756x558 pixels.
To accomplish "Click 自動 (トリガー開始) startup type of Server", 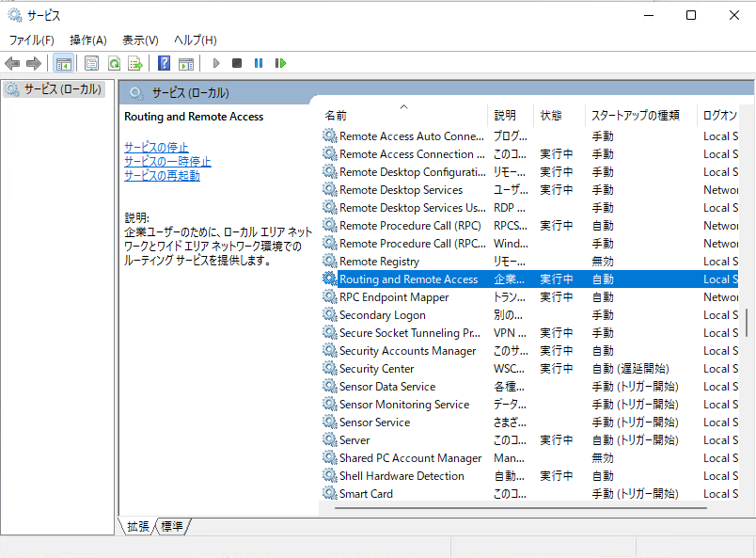I will click(635, 439).
